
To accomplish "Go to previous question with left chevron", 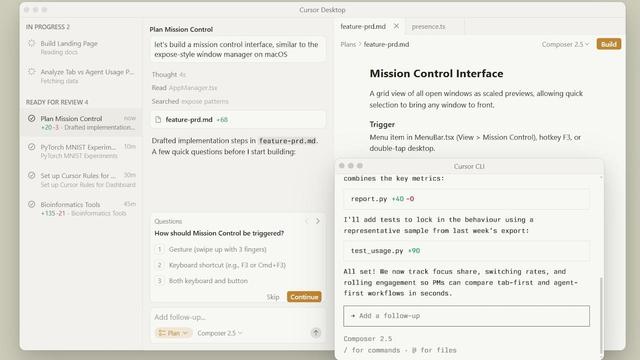I will (x=307, y=221).
